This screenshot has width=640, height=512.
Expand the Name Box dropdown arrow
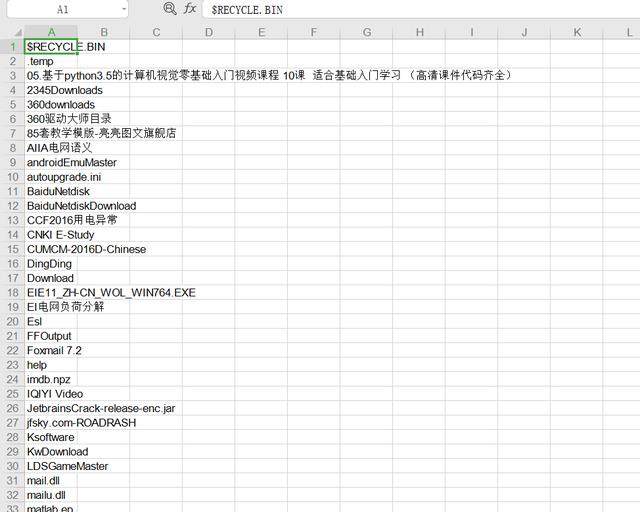[124, 9]
